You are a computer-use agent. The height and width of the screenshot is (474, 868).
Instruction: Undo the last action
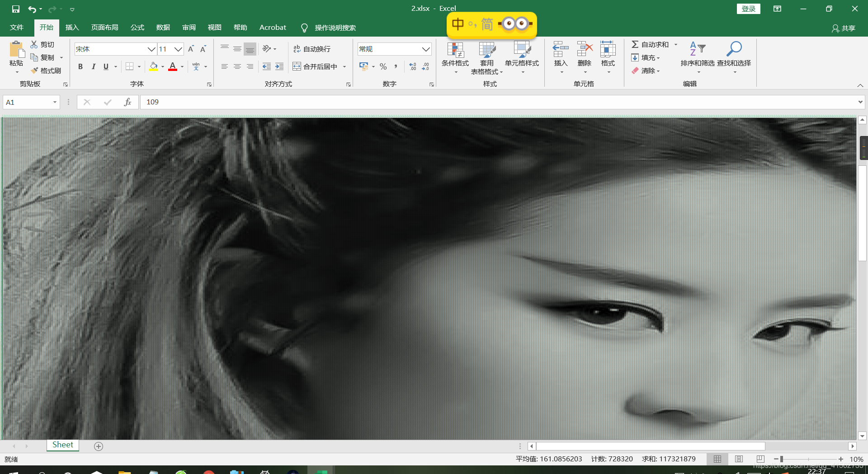coord(32,9)
